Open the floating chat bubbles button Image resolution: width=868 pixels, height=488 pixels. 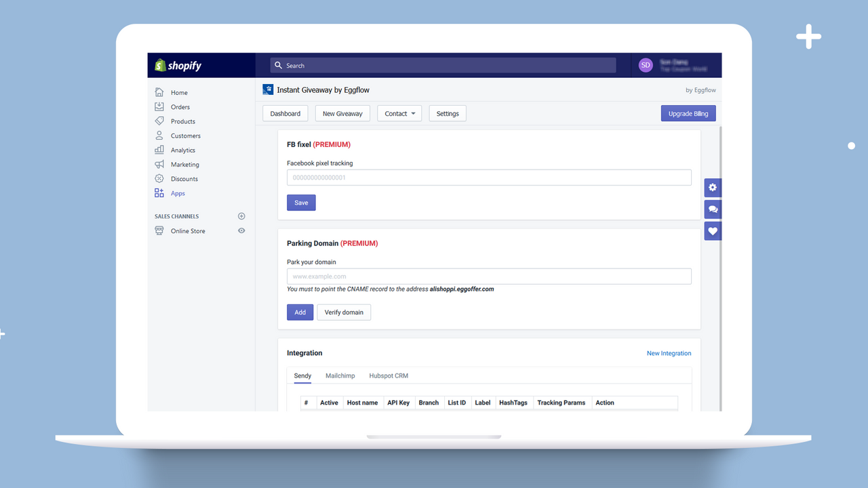[713, 209]
